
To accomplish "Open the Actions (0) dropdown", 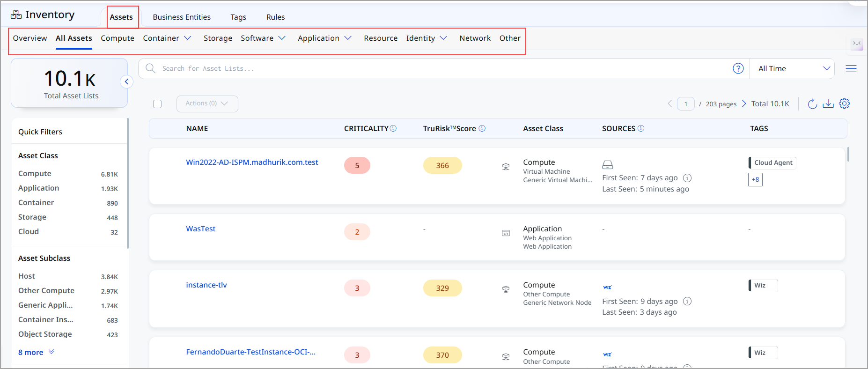I will click(x=207, y=103).
